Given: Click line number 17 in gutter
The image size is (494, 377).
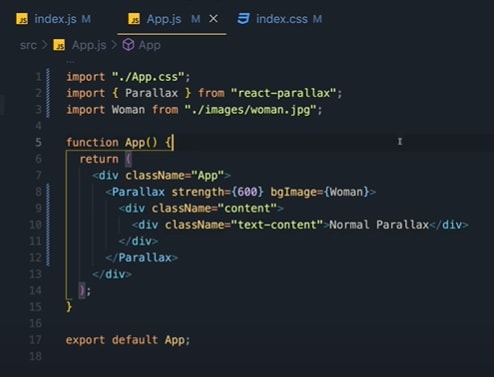Looking at the screenshot, I should 35,340.
